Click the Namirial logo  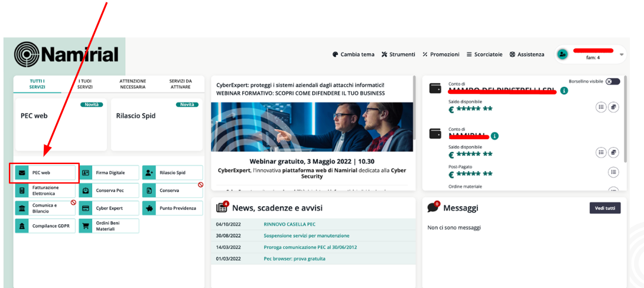[x=66, y=54]
